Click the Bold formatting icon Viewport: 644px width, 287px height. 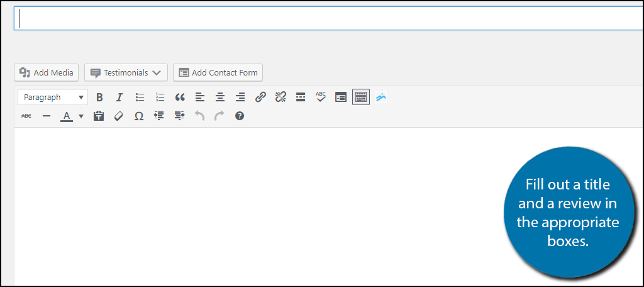point(99,98)
